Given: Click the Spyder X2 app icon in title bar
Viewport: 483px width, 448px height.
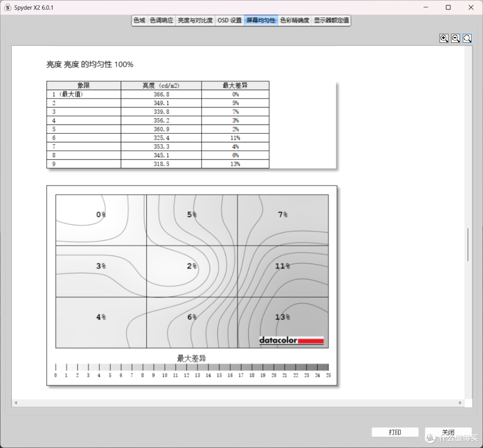Looking at the screenshot, I should pyautogui.click(x=8, y=8).
